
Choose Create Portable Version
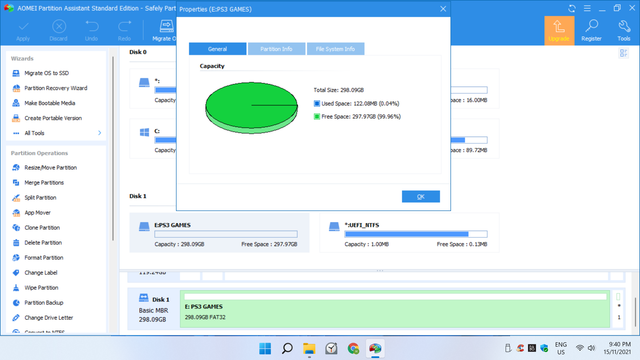pos(53,118)
